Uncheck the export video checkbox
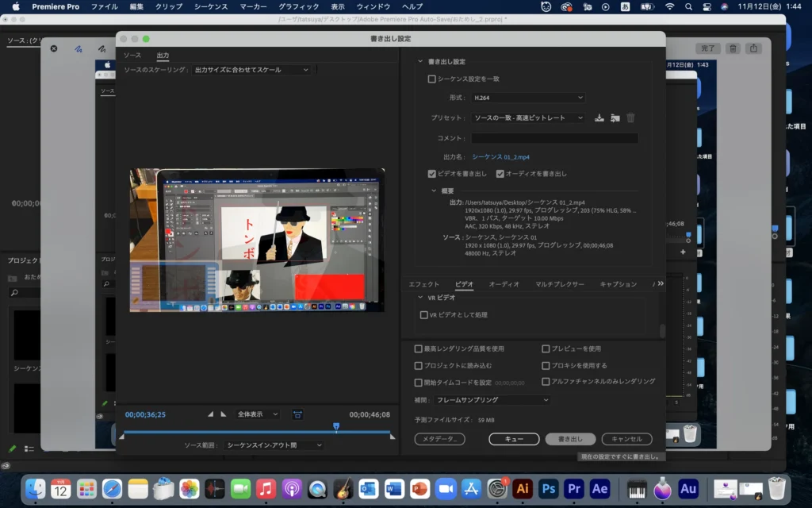 [x=432, y=174]
